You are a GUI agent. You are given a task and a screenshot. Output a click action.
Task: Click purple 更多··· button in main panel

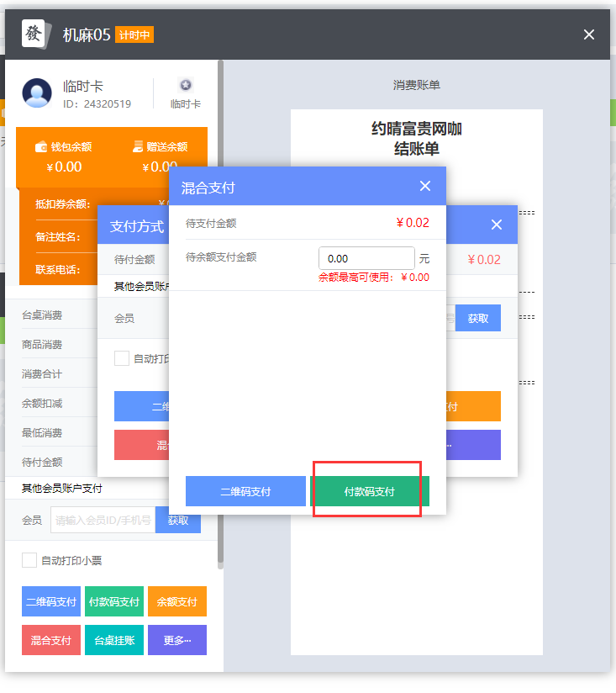[177, 640]
